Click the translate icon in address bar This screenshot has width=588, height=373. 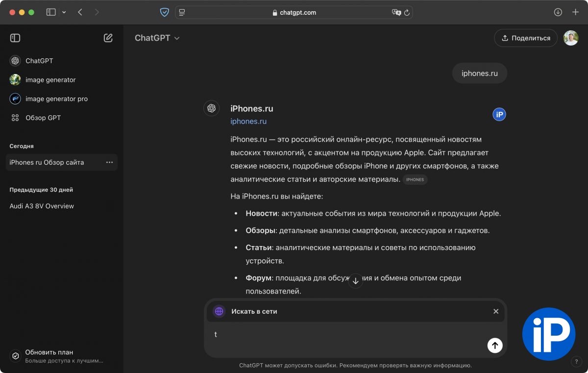pyautogui.click(x=396, y=12)
